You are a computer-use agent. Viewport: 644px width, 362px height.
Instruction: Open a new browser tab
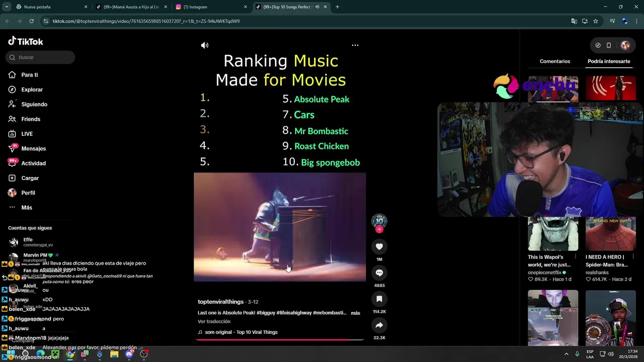click(x=337, y=7)
